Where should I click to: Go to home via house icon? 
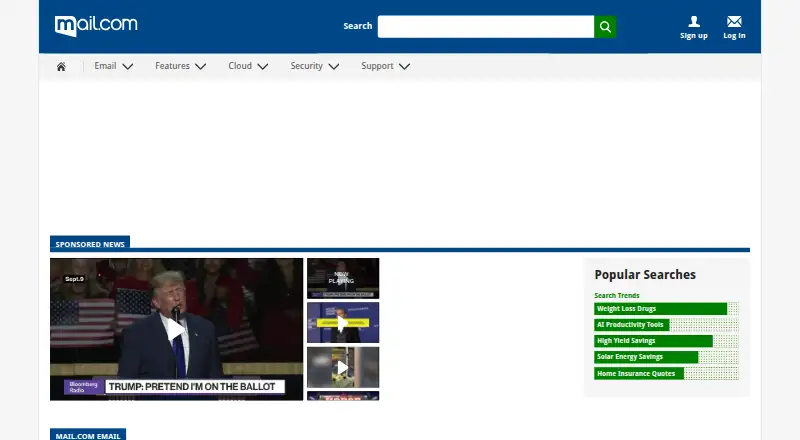(61, 66)
